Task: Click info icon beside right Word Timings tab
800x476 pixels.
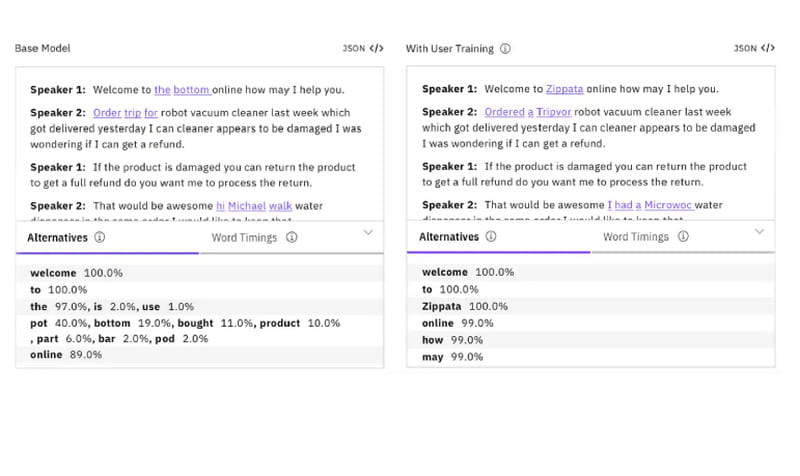Action: (x=683, y=237)
